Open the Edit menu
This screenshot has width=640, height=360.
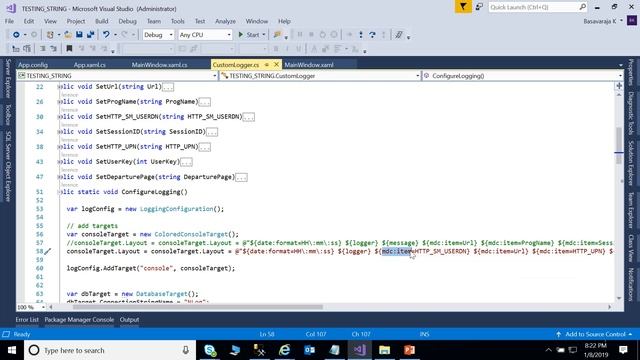pyautogui.click(x=29, y=21)
